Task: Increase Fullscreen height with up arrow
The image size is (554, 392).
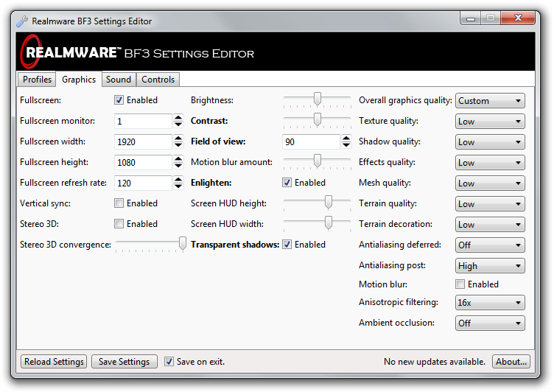Action: (178, 158)
